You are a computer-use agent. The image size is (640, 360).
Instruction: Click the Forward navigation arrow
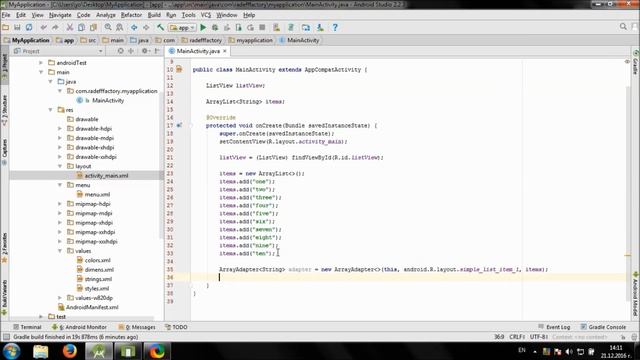coord(146,27)
